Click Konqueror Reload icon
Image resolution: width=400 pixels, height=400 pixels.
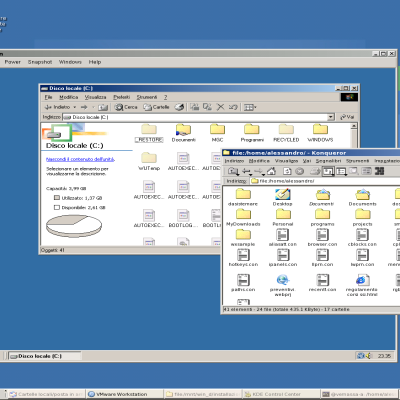(x=287, y=171)
